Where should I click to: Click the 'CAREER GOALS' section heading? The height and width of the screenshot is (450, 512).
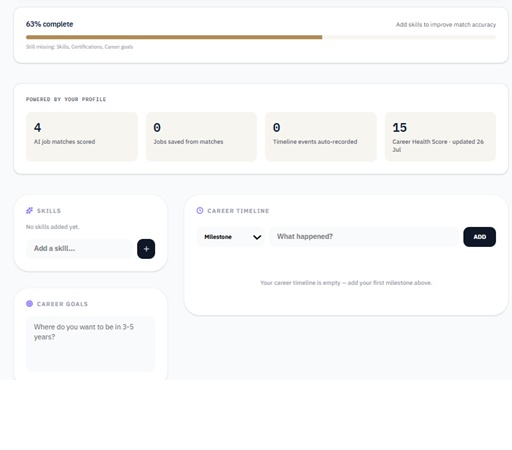pyautogui.click(x=62, y=304)
